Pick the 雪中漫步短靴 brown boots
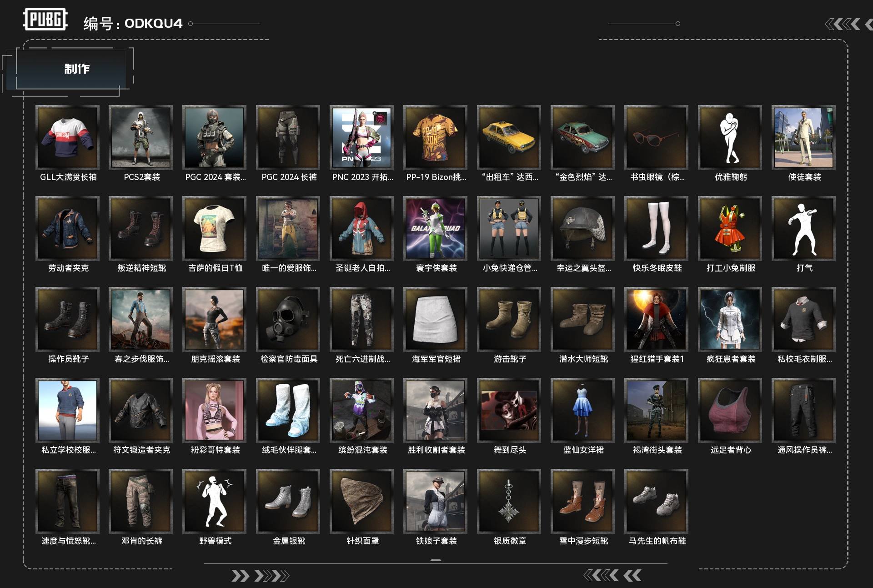Viewport: 873px width, 588px height. tap(583, 501)
